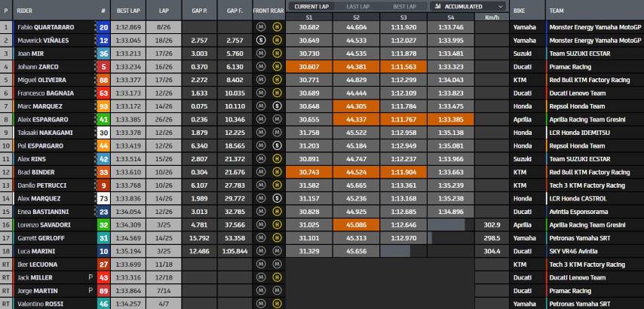
Task: Click Nakagami's white number 30 badge
Action: [104, 133]
